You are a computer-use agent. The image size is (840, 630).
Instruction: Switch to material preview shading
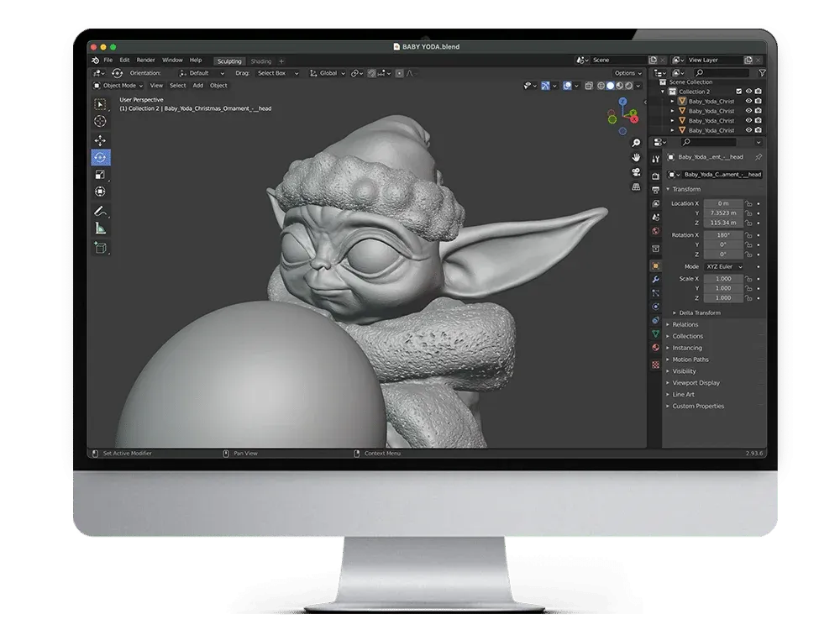(620, 86)
